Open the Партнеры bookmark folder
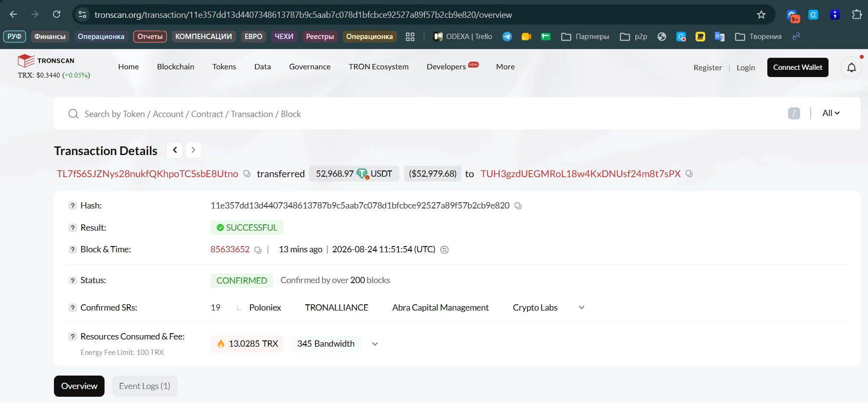 coord(585,37)
